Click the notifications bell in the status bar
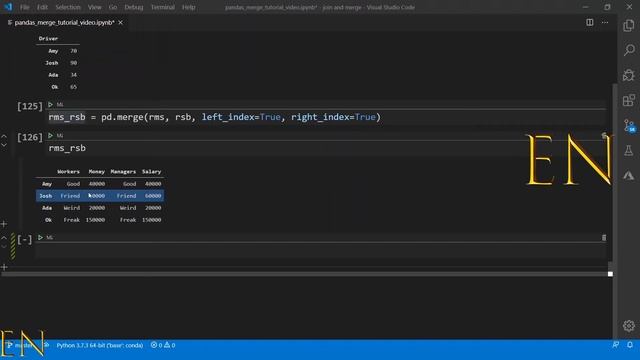Image resolution: width=640 pixels, height=360 pixels. [x=630, y=345]
